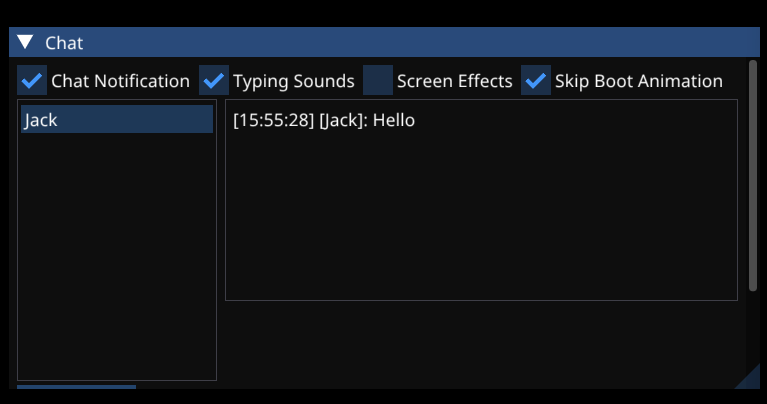Select Jack in the contact list
The width and height of the screenshot is (767, 404).
point(116,120)
